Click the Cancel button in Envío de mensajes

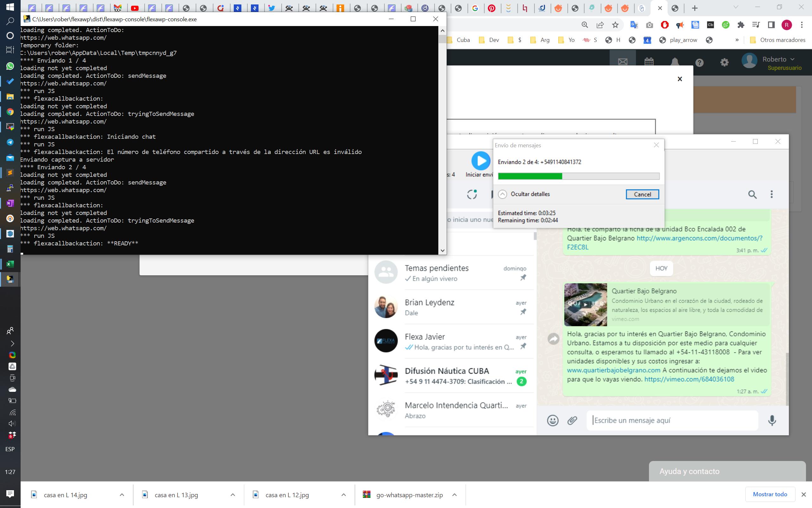pos(642,194)
